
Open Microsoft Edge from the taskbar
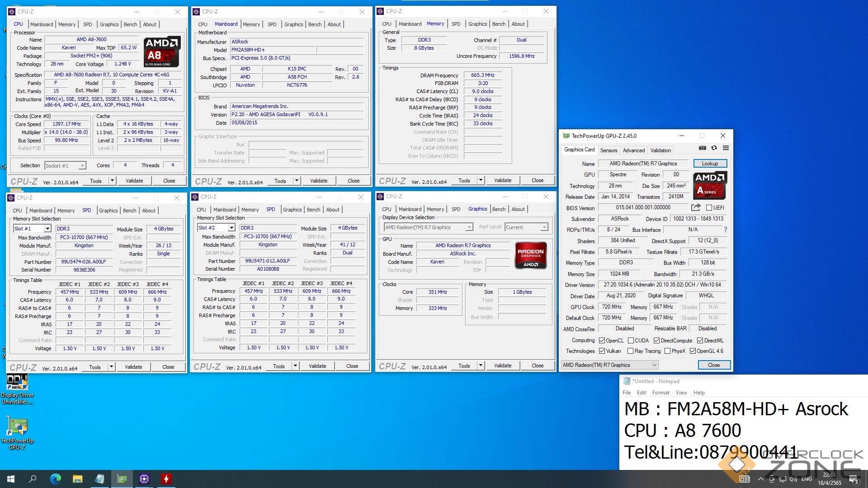tap(56, 479)
